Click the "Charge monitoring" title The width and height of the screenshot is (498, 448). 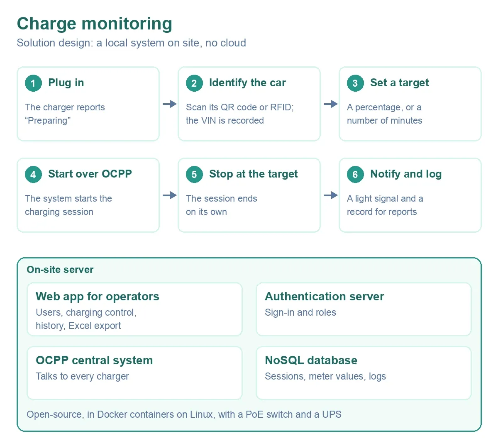click(x=94, y=24)
